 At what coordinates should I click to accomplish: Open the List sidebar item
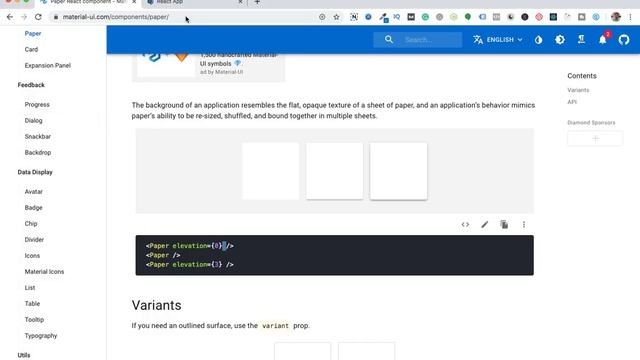coord(30,287)
